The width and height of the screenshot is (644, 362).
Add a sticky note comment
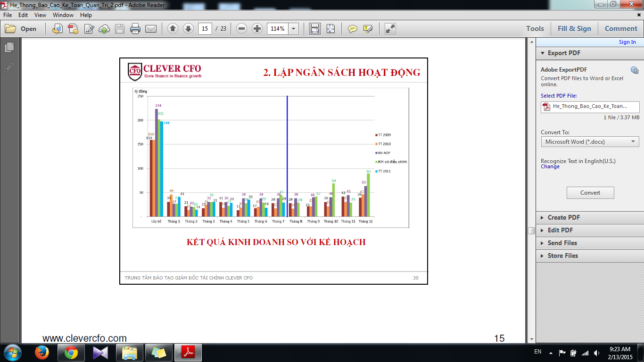point(352,29)
